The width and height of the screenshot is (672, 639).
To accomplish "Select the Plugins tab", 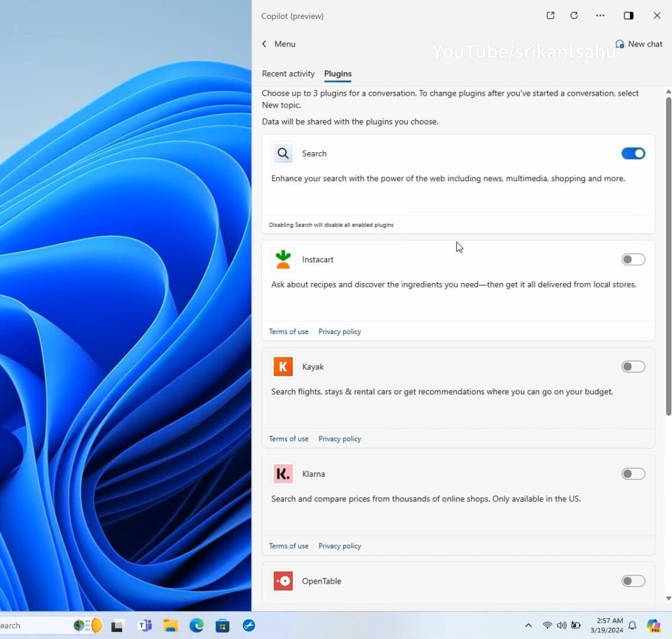I will (x=338, y=74).
